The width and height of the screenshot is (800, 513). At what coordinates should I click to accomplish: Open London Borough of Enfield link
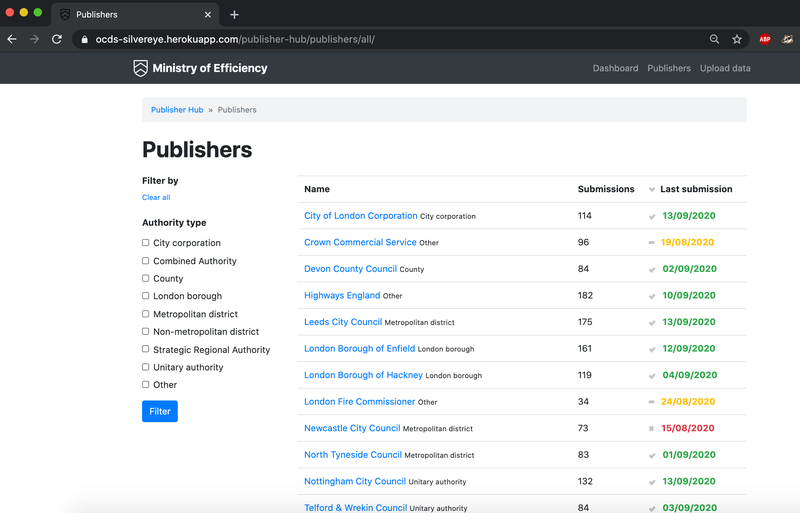[360, 349]
